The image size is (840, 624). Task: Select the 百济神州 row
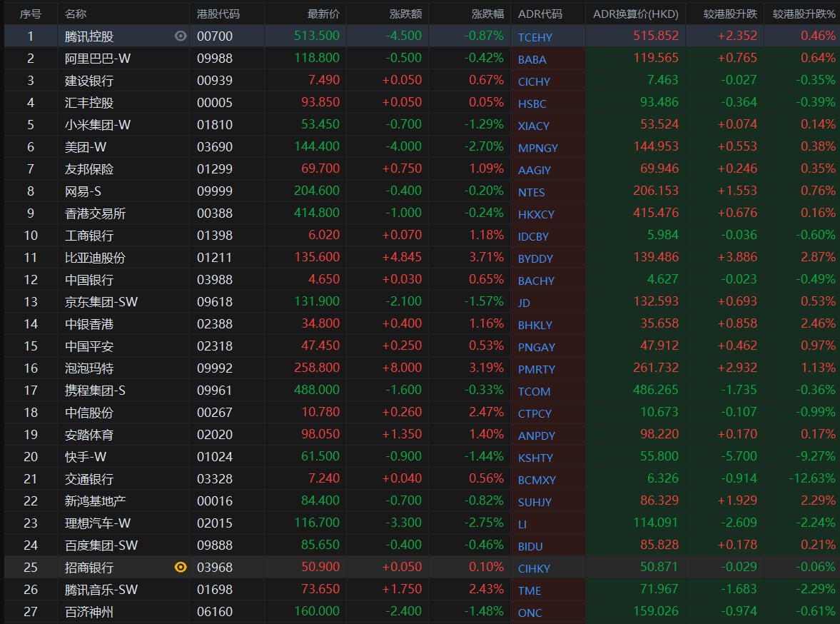88,612
